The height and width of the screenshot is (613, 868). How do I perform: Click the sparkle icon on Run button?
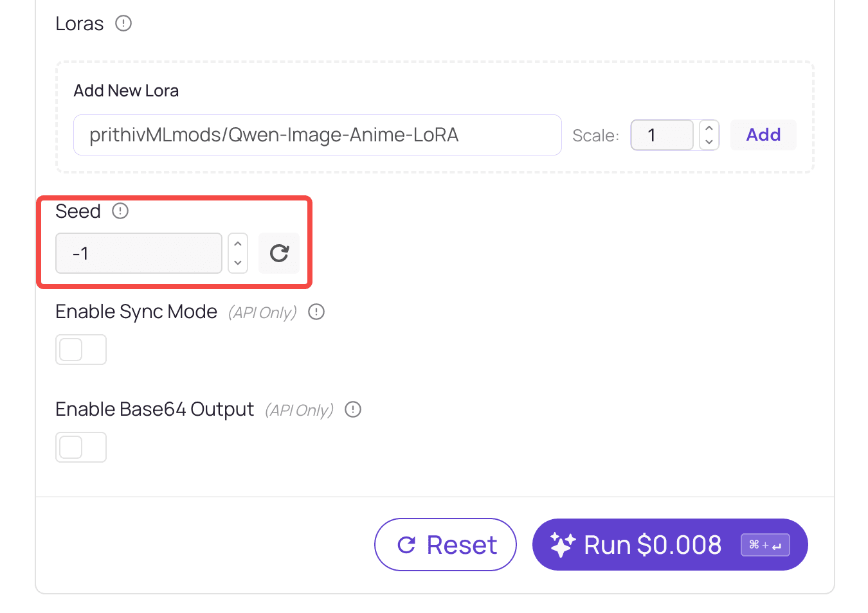point(563,545)
